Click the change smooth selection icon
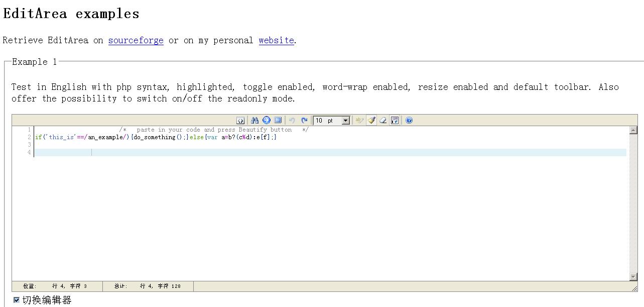The height and width of the screenshot is (307, 644). [359, 121]
